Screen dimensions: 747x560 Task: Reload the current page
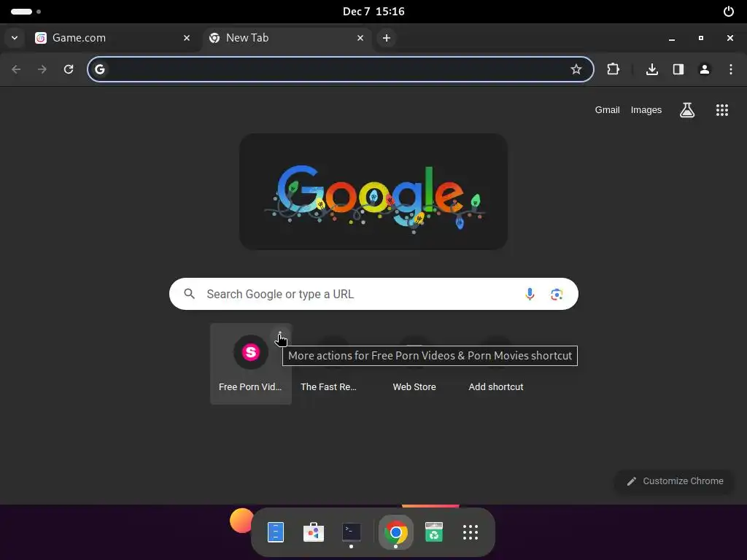(69, 69)
